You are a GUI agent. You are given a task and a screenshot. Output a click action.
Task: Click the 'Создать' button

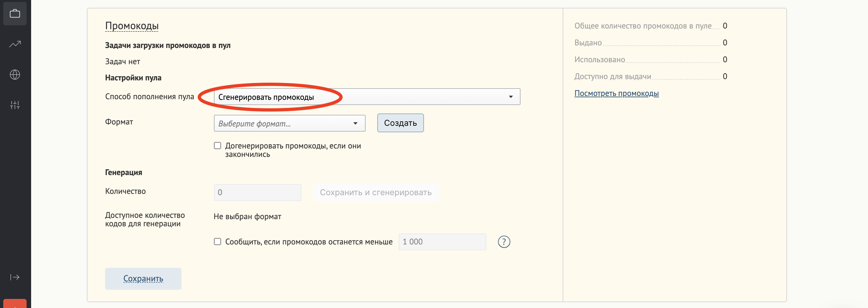pyautogui.click(x=400, y=123)
